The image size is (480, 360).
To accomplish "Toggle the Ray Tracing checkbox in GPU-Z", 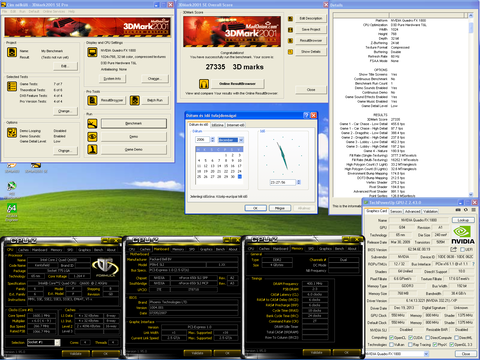I will 411,344.
